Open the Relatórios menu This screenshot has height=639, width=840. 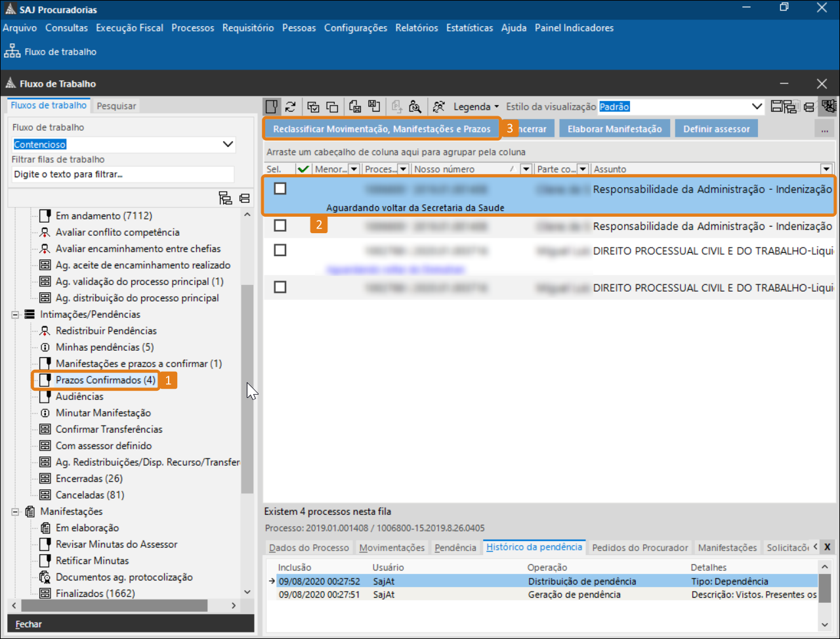click(417, 28)
